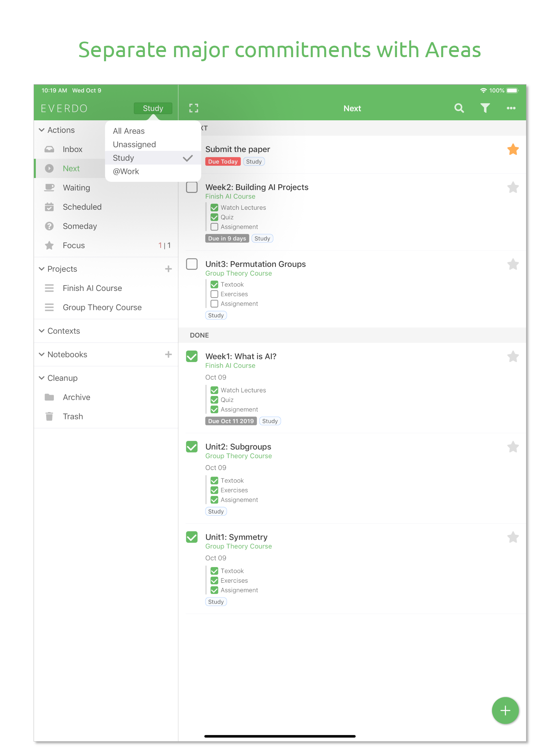Open the filter funnel icon
560x747 pixels.
tap(485, 108)
